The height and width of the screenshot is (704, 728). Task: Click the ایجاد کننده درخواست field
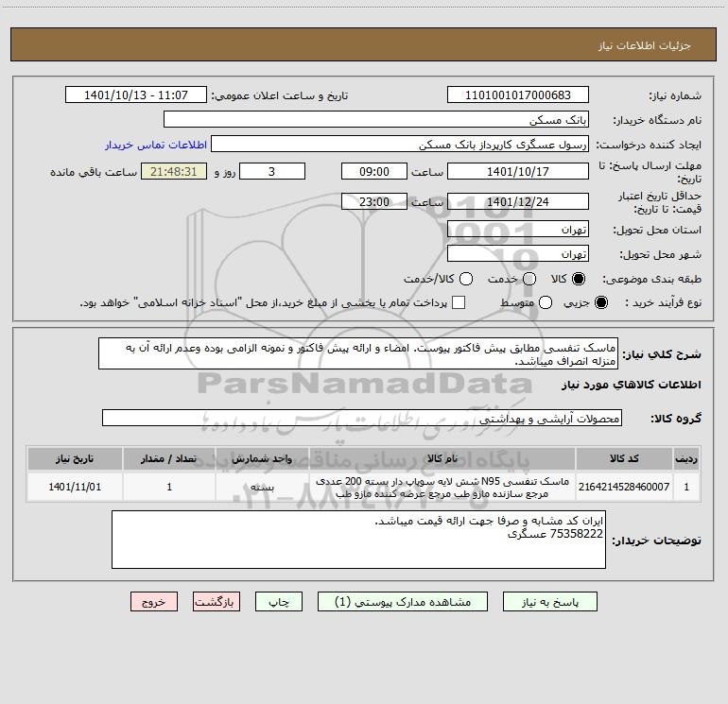pos(400,144)
